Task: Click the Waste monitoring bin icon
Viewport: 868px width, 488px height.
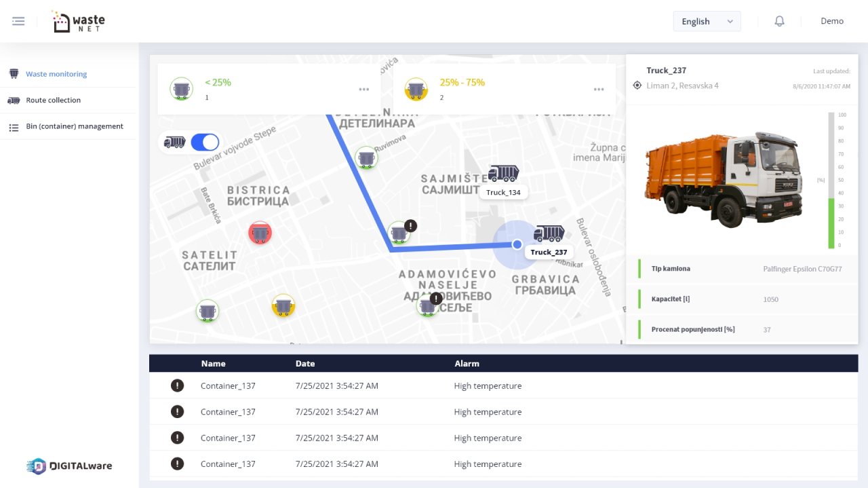Action: tap(14, 73)
